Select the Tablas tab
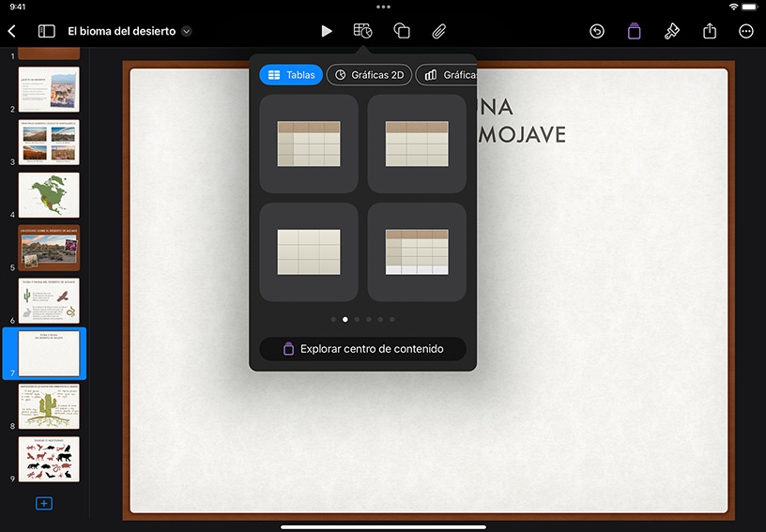The height and width of the screenshot is (532, 766). pyautogui.click(x=291, y=75)
